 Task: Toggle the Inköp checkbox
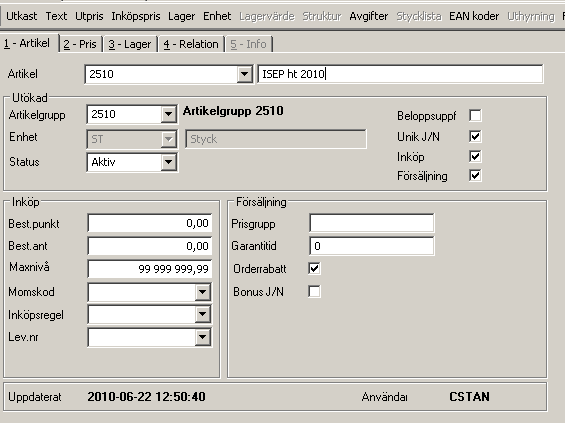click(475, 156)
